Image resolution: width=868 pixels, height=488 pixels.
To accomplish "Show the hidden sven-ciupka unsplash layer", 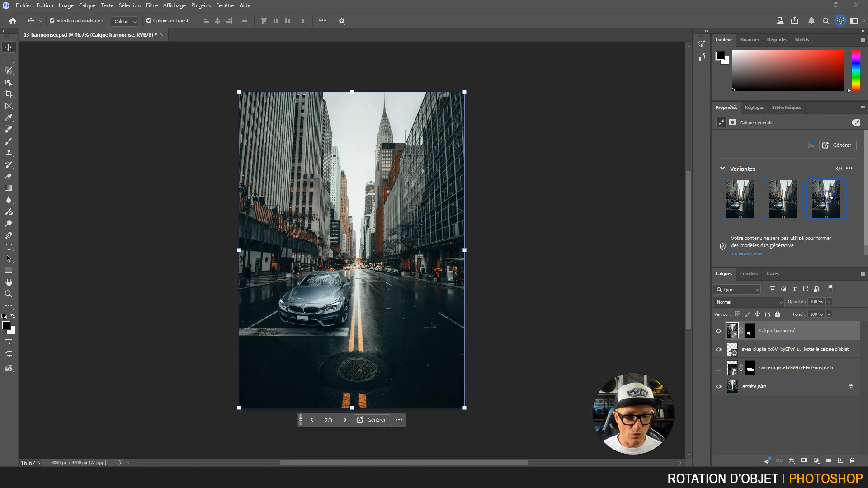I will 718,368.
